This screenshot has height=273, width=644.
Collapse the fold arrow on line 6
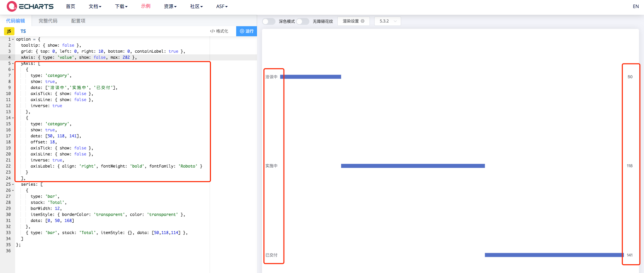[13, 70]
